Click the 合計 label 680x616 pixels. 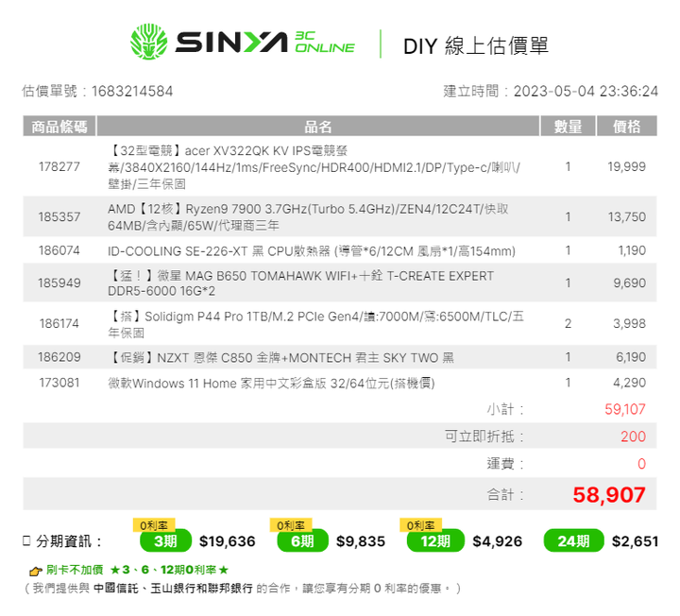point(505,494)
